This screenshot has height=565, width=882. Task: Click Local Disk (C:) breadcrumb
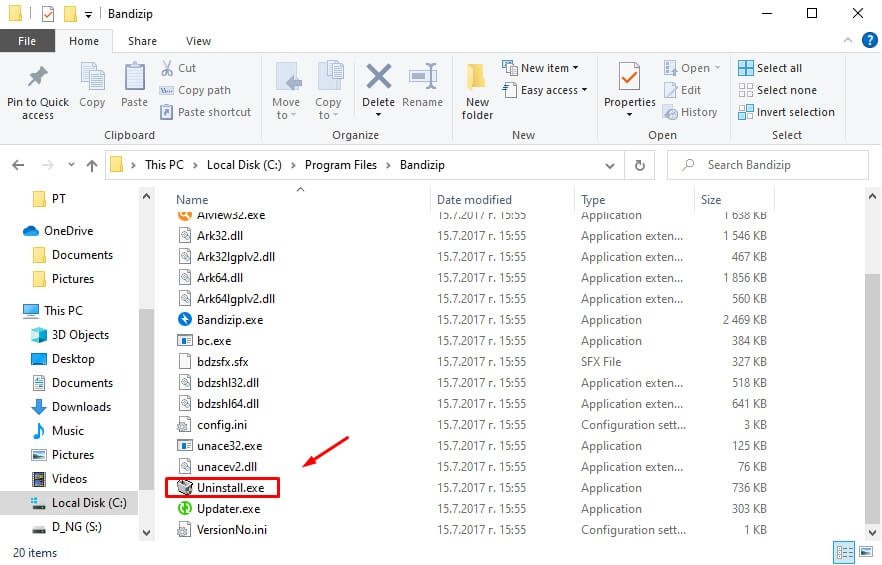pyautogui.click(x=244, y=165)
